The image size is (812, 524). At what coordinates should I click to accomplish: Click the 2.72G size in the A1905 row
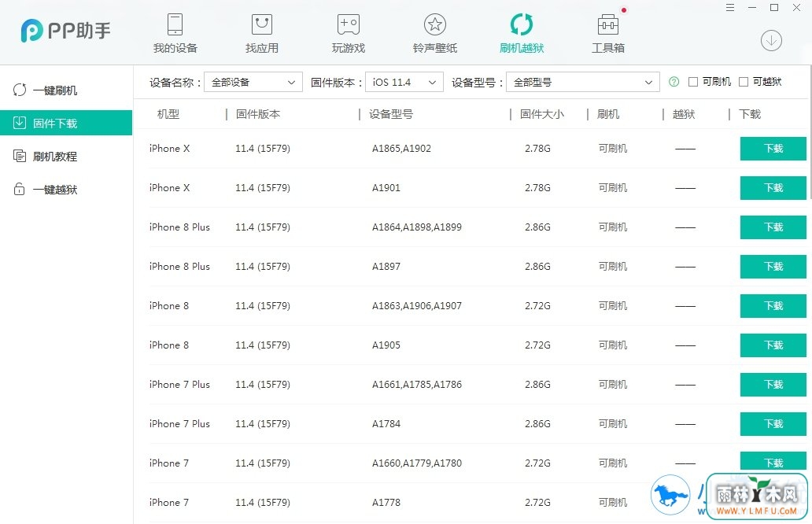pos(537,345)
